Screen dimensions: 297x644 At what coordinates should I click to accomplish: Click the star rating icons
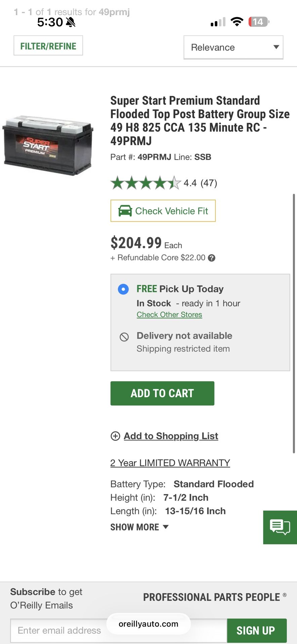coord(145,183)
